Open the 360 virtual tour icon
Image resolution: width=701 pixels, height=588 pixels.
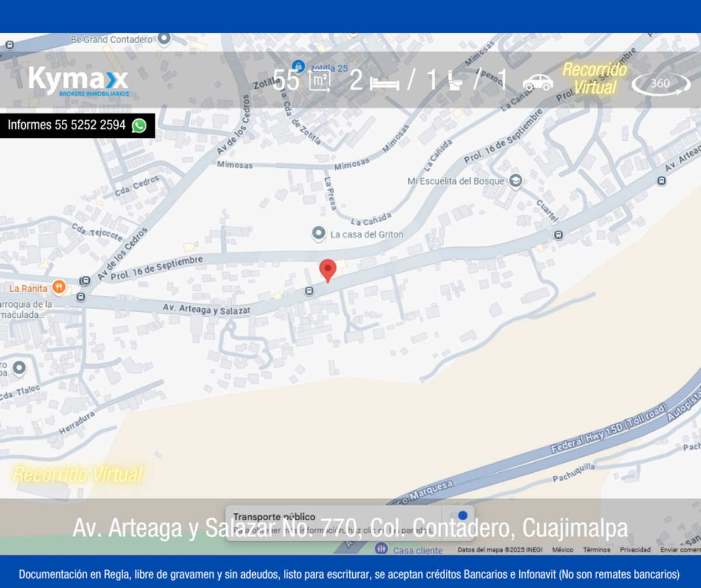pos(661,84)
